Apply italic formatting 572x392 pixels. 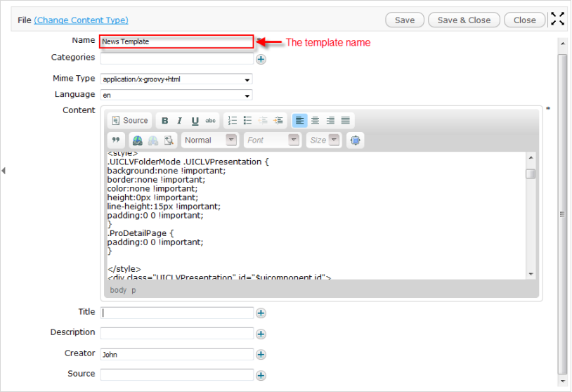pyautogui.click(x=180, y=121)
